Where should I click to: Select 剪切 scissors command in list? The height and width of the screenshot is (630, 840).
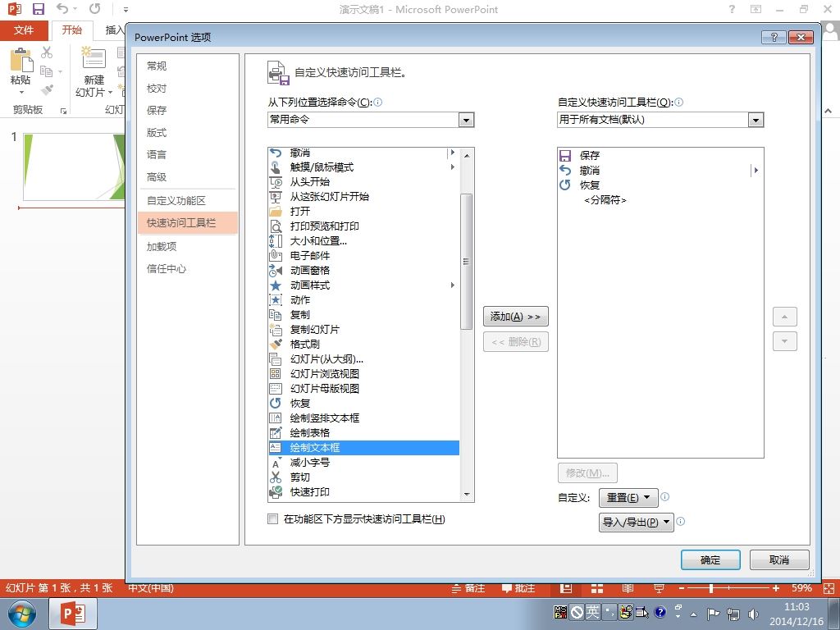point(276,477)
